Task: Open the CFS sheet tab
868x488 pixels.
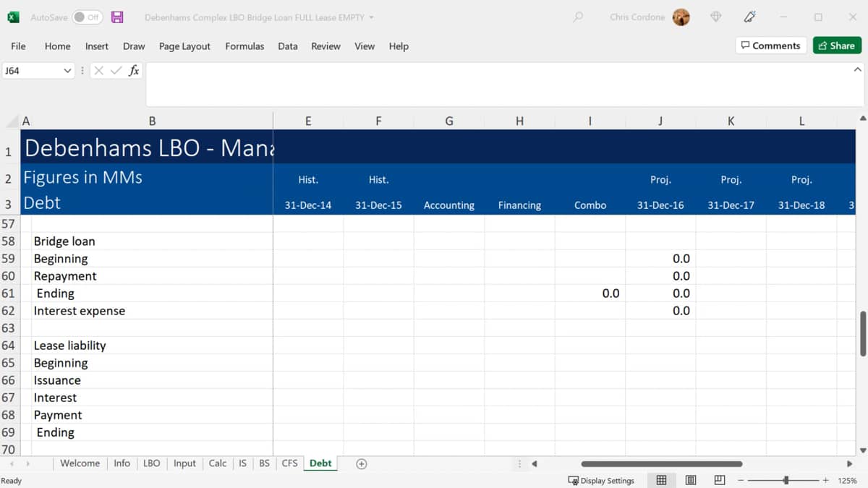Action: click(x=289, y=463)
